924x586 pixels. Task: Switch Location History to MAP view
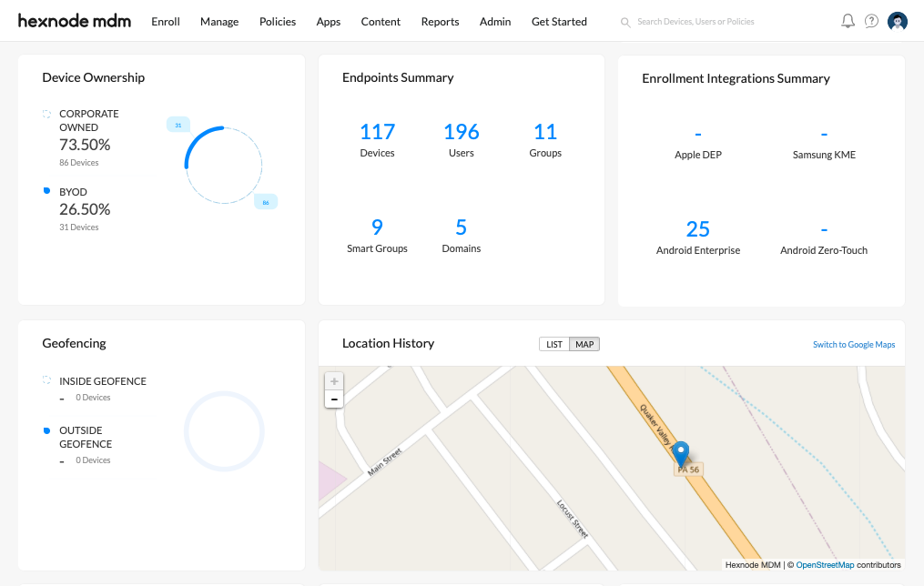coord(584,345)
